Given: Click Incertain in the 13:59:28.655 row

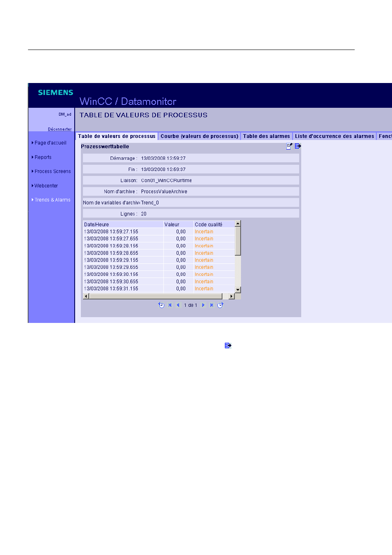Looking at the screenshot, I should click(204, 253).
